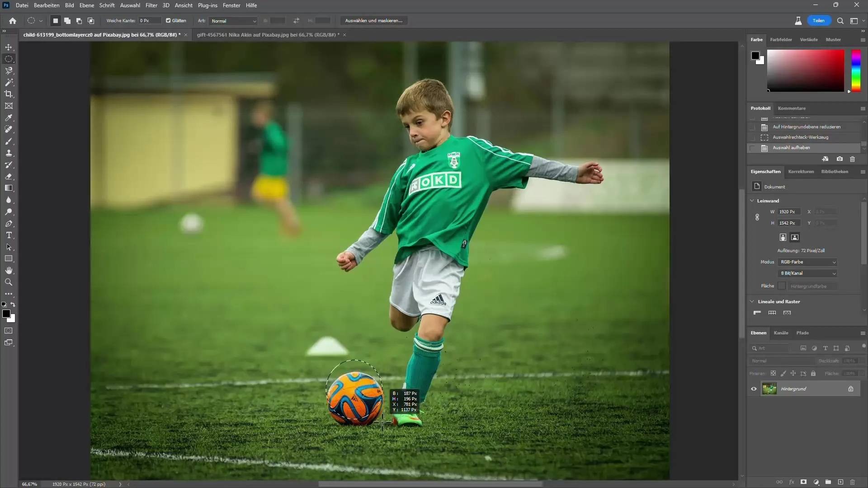Screen dimensions: 868x488
Task: Click the Teilen share button
Action: [x=818, y=21]
